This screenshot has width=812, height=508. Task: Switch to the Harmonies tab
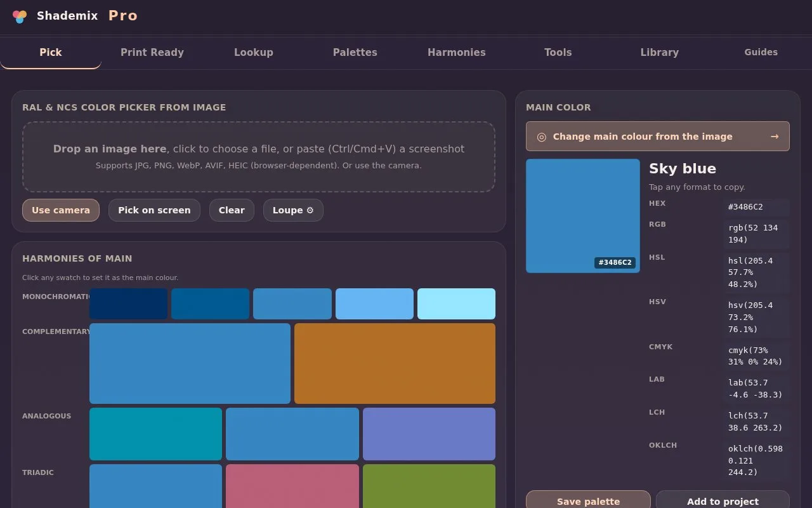click(457, 53)
